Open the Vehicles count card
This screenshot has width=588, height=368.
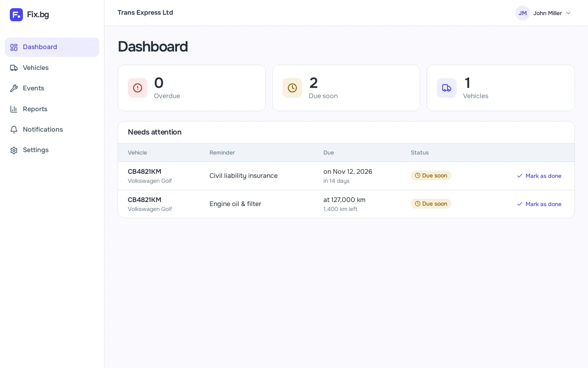point(501,88)
